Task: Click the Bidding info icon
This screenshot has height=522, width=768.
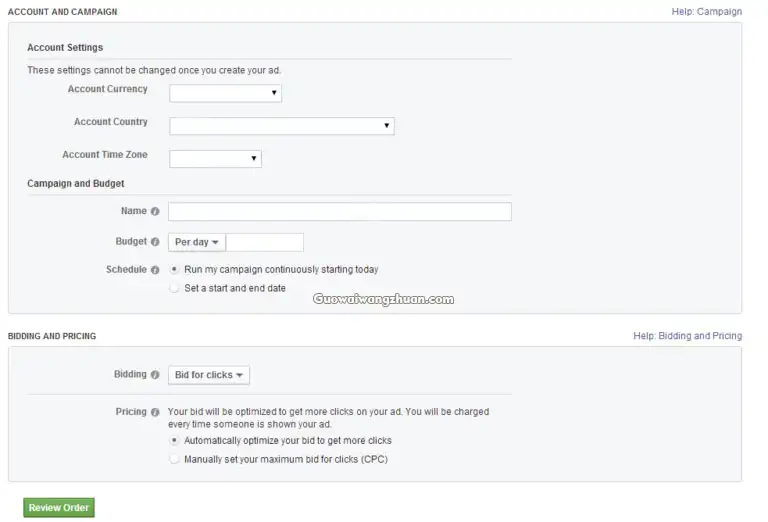Action: pyautogui.click(x=155, y=375)
